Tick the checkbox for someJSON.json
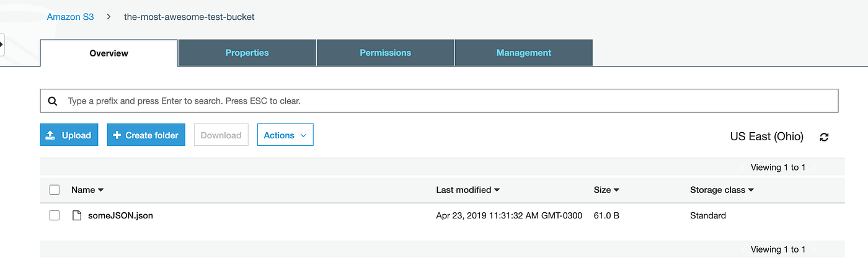 [x=55, y=215]
